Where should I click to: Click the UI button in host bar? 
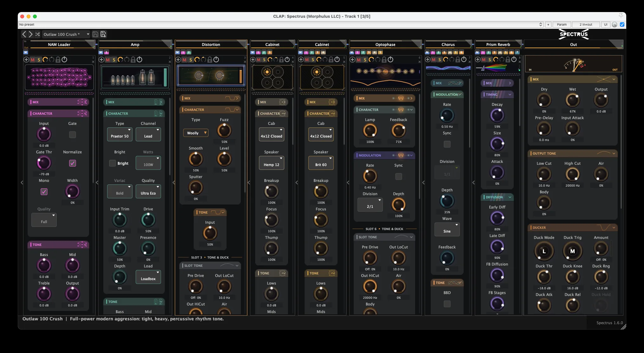point(606,24)
